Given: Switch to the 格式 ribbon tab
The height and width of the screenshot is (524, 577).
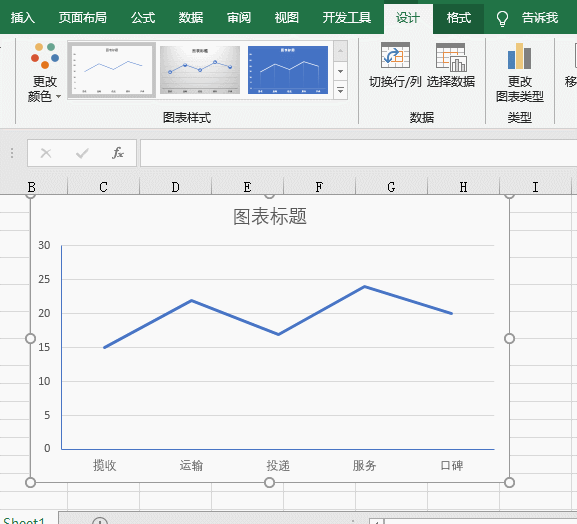Looking at the screenshot, I should pyautogui.click(x=459, y=18).
